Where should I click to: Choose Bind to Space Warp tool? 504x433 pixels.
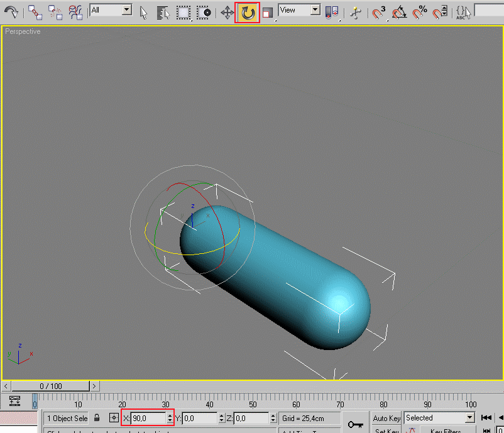pyautogui.click(x=75, y=13)
